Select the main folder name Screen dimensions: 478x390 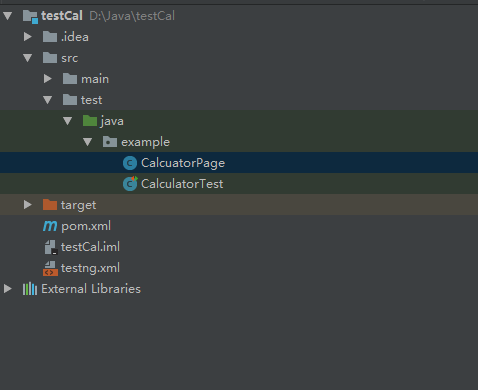click(x=95, y=79)
